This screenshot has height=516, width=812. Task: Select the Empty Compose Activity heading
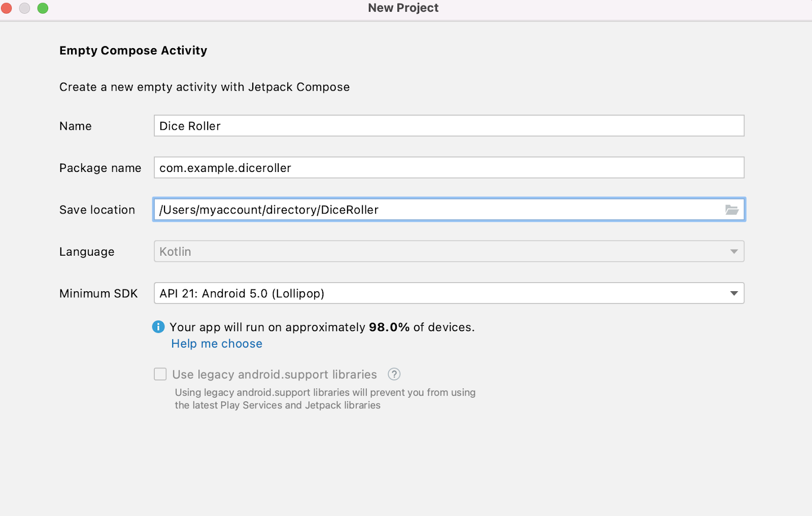pyautogui.click(x=133, y=50)
